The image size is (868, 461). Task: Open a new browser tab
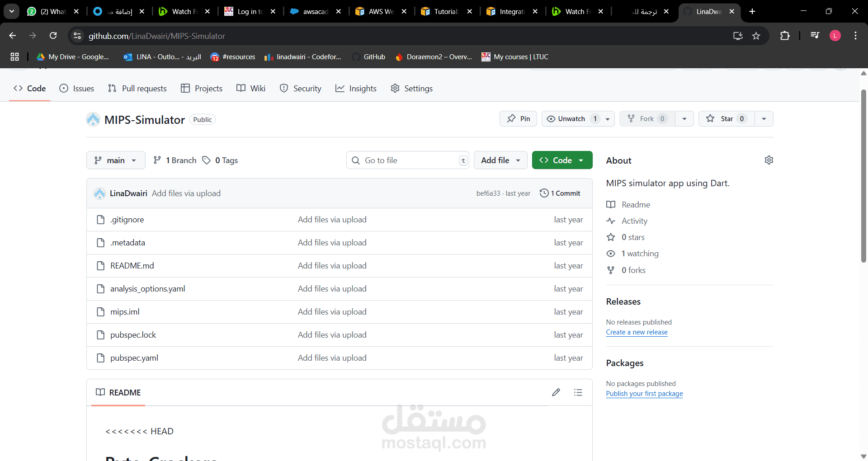click(752, 11)
